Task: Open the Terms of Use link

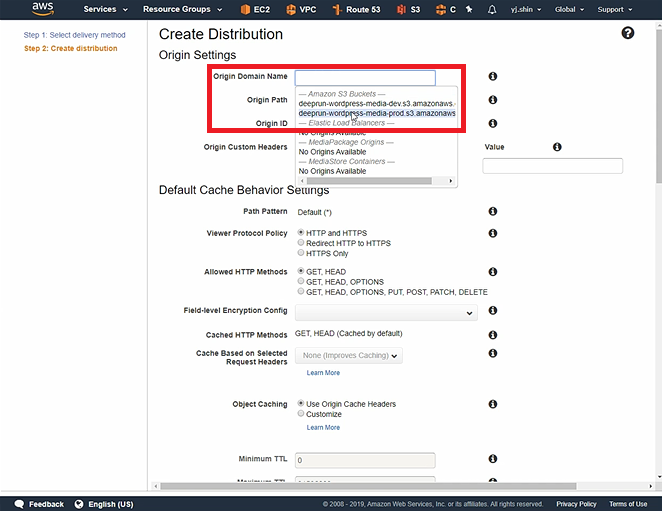Action: pos(628,504)
